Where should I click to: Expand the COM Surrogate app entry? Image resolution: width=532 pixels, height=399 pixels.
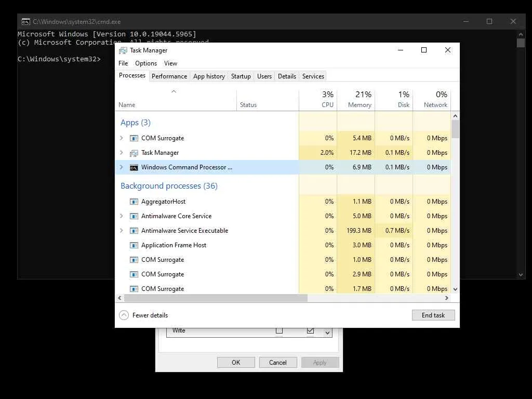[x=122, y=138]
